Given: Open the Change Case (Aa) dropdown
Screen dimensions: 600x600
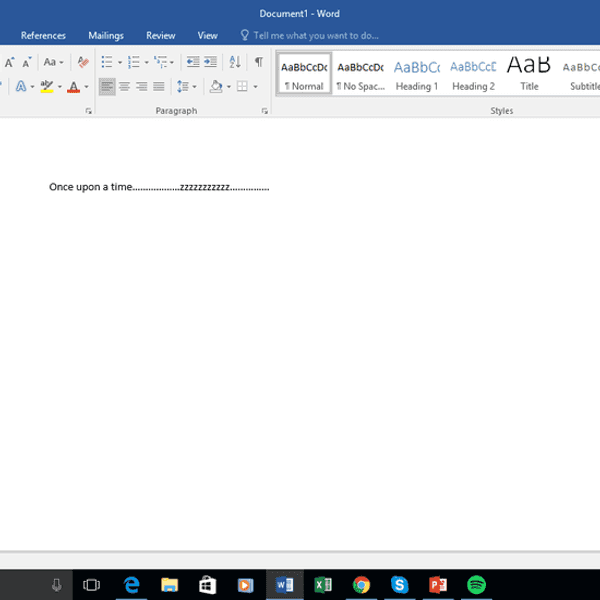Looking at the screenshot, I should point(53,62).
